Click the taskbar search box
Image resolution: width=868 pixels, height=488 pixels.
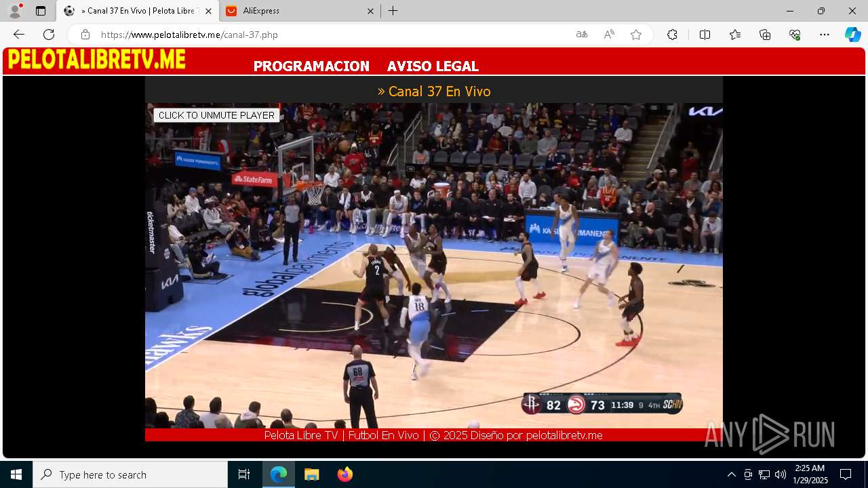130,474
